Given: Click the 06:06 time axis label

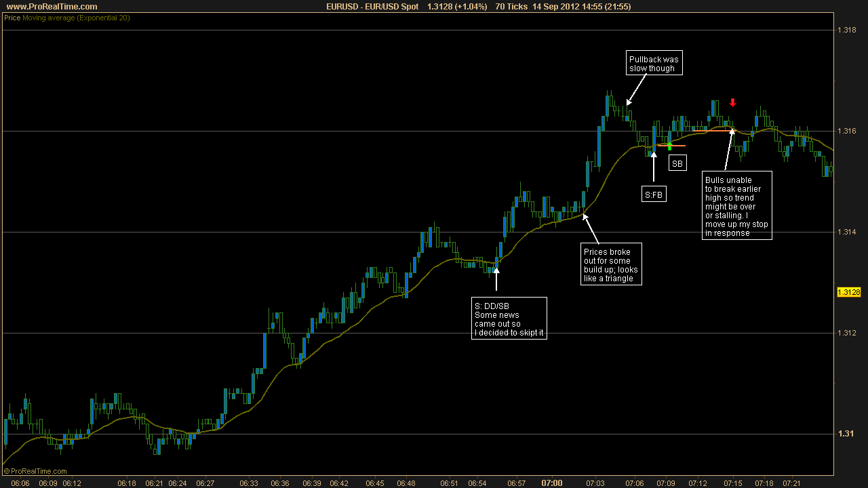Looking at the screenshot, I should tap(20, 483).
